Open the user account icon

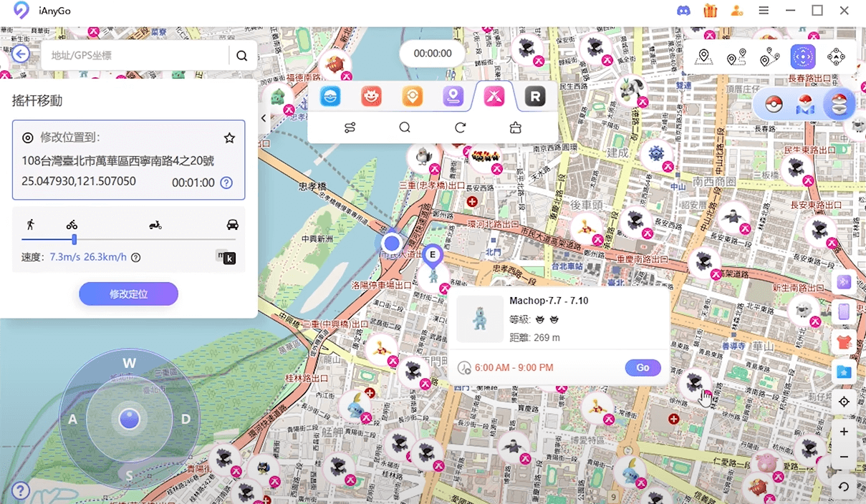[x=736, y=11]
